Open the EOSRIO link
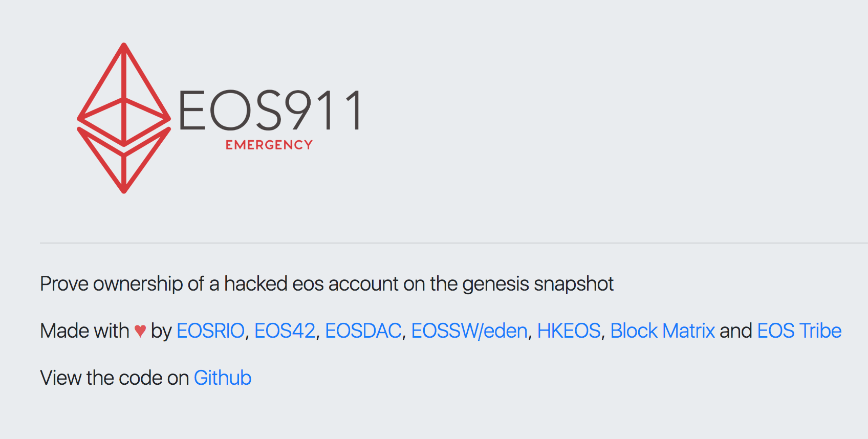The height and width of the screenshot is (439, 868). [210, 331]
